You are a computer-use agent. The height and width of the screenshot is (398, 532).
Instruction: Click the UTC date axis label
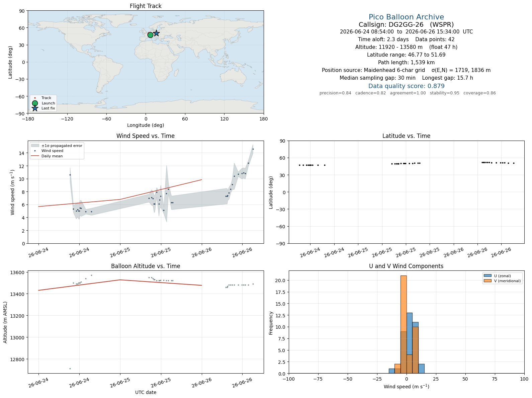[x=146, y=392]
